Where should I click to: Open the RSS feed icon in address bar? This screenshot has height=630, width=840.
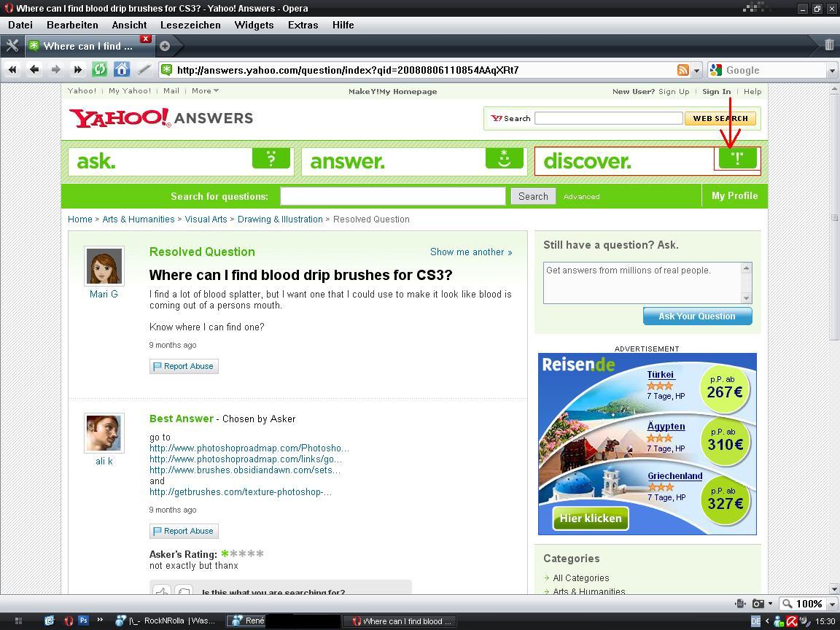click(x=683, y=70)
